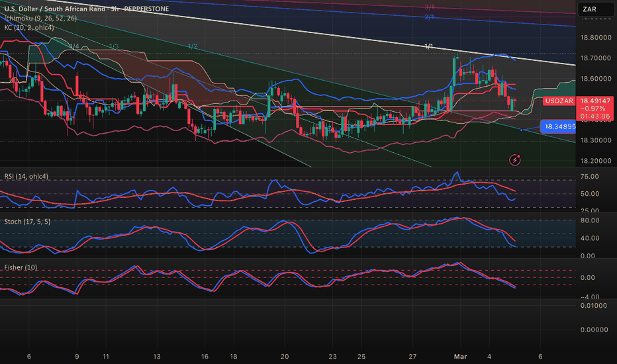
Task: Click the PEPPERSTONE broker name in title
Action: click(x=146, y=9)
